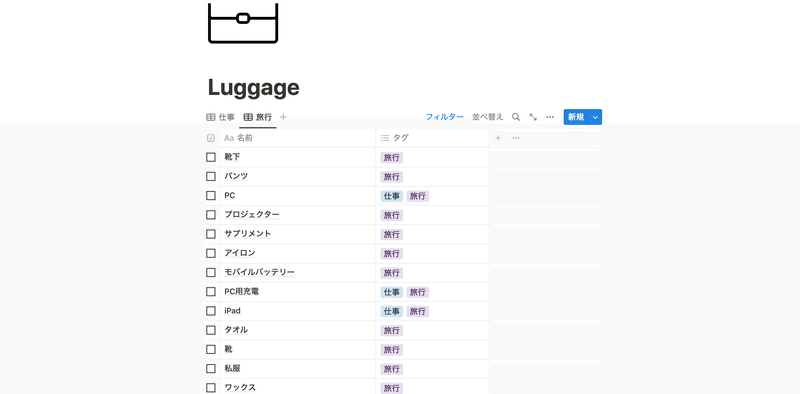The image size is (800, 394).
Task: Open the プロジェクター item name
Action: [252, 215]
